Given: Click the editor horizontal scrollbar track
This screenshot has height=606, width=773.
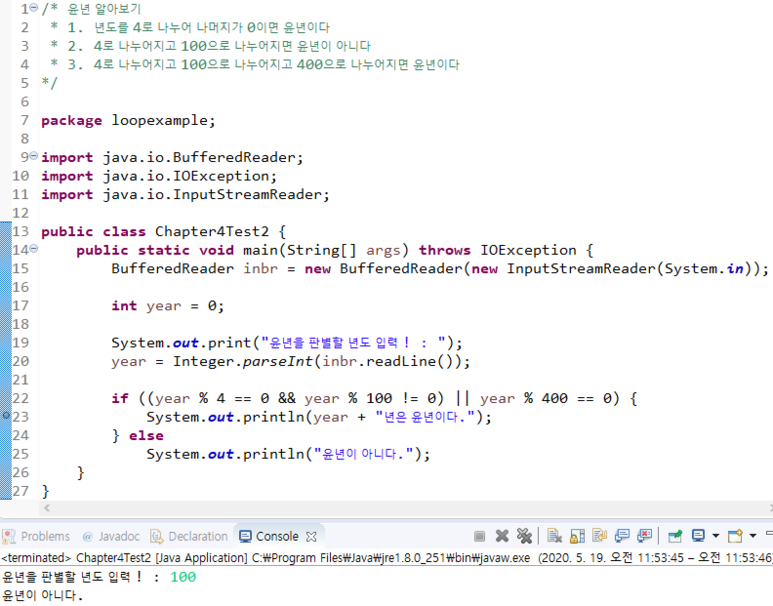Looking at the screenshot, I should [x=408, y=507].
